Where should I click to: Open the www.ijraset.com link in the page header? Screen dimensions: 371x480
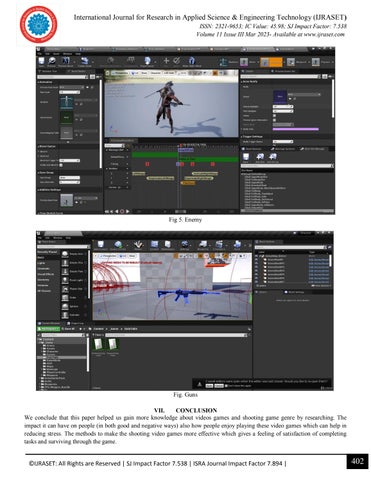(x=324, y=34)
